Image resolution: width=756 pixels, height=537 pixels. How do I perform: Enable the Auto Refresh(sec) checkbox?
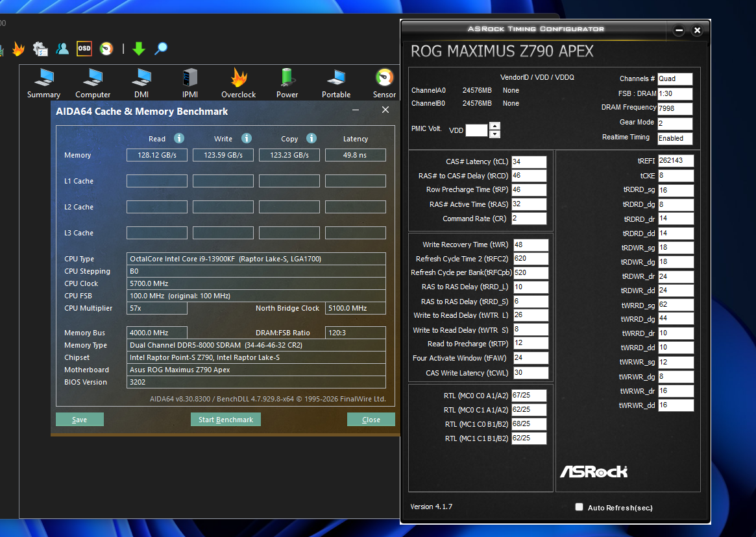[579, 507]
